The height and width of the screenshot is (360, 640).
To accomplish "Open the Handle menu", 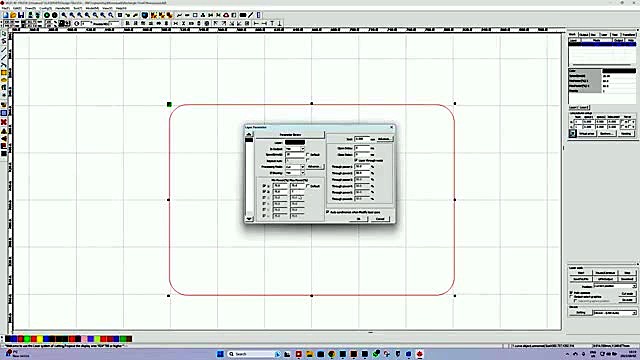I will [62, 8].
